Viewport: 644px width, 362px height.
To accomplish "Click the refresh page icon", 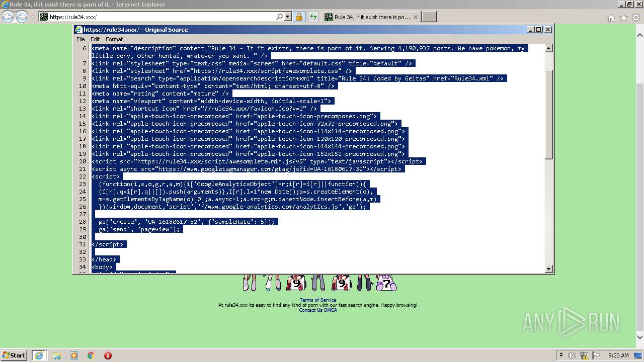I will pyautogui.click(x=313, y=17).
